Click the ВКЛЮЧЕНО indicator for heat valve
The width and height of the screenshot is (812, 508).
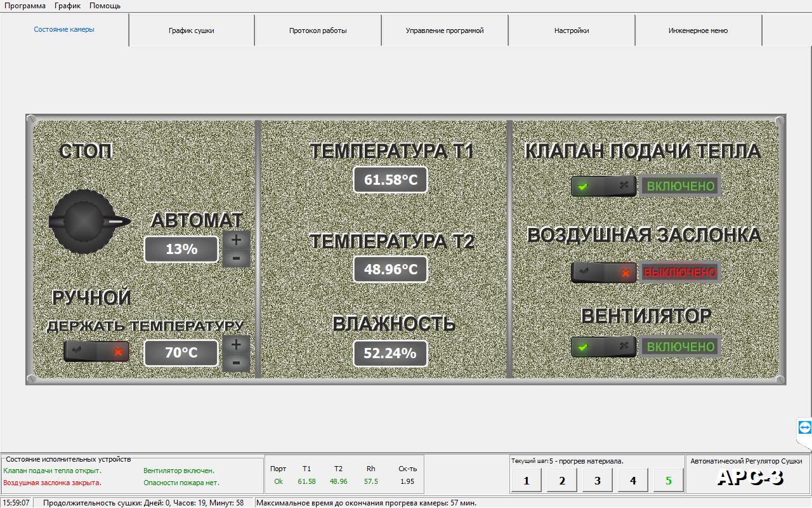(x=681, y=186)
